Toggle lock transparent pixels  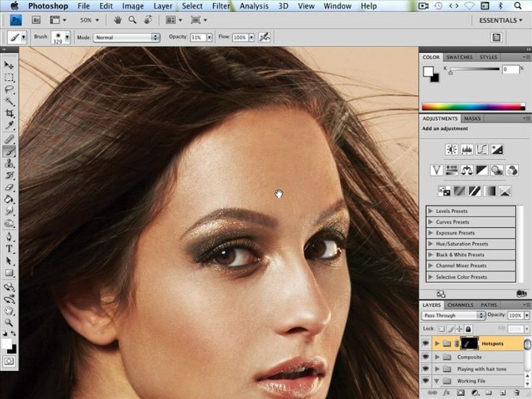(x=442, y=329)
